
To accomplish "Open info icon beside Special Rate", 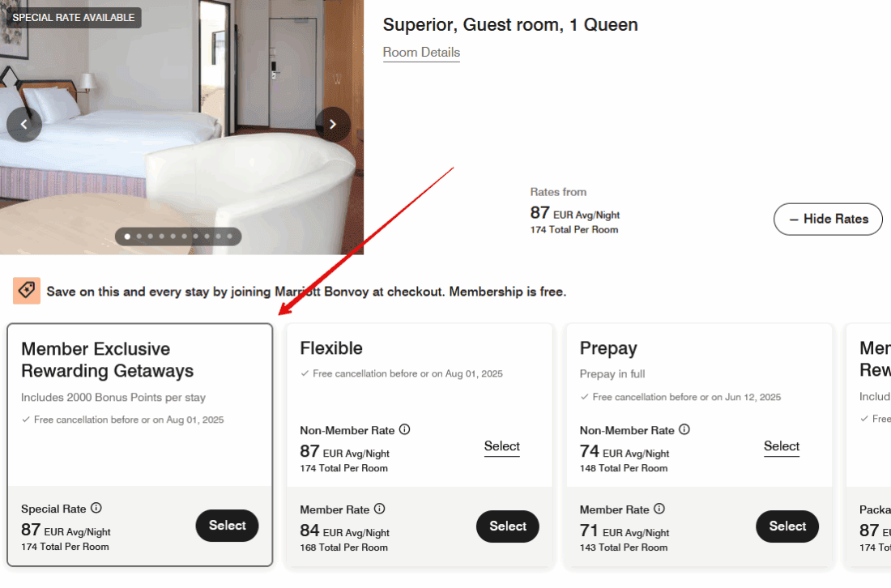I will point(96,508).
